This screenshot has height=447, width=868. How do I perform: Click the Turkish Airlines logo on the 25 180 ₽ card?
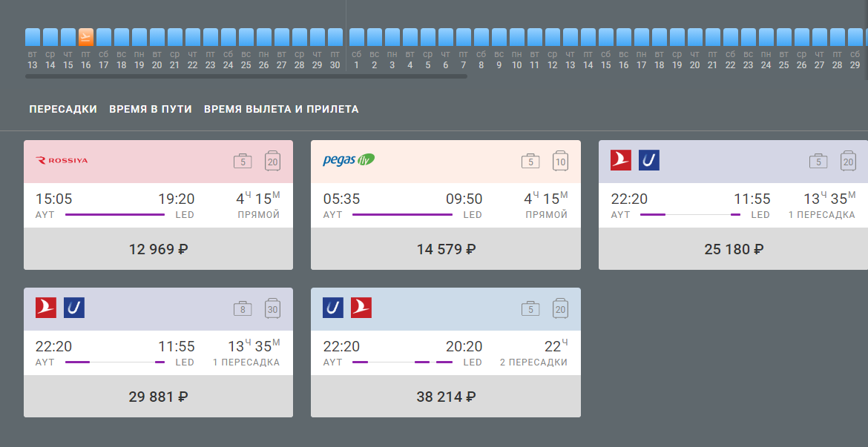click(621, 160)
